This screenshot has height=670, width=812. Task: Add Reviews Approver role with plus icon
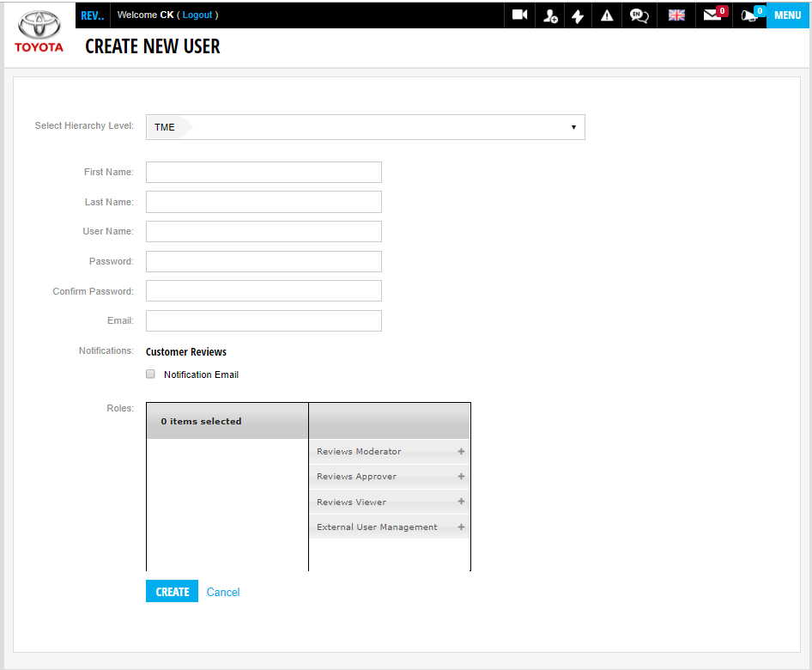(461, 476)
